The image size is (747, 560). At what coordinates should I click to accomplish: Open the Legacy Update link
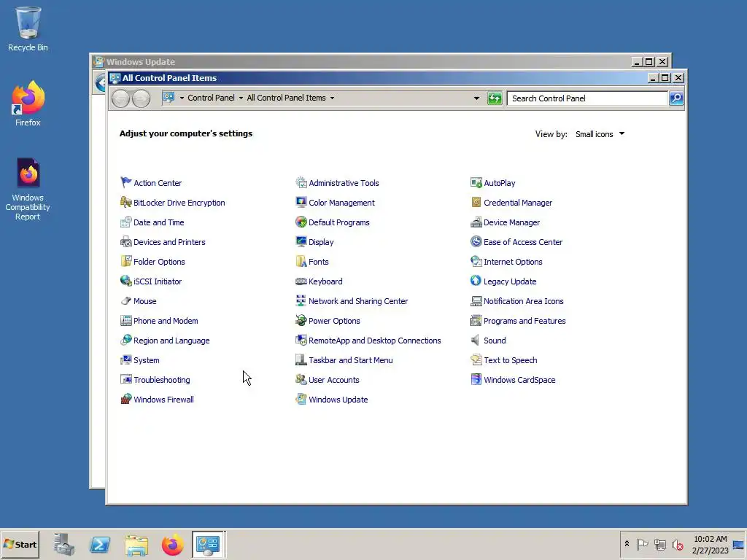coord(510,281)
